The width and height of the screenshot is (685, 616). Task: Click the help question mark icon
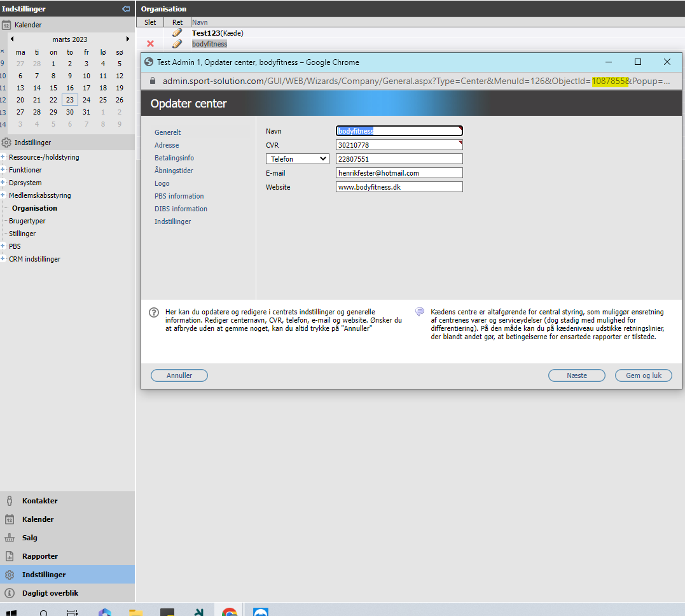click(x=154, y=312)
